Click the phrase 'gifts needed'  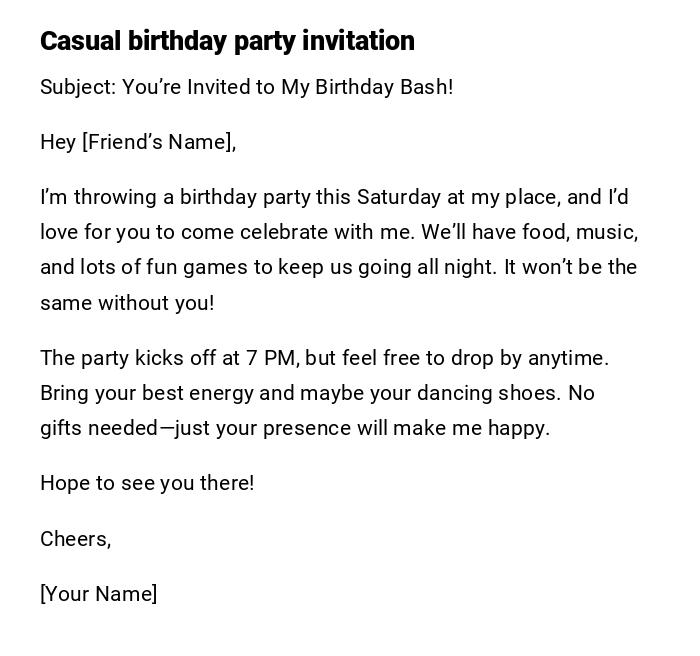pyautogui.click(x=99, y=428)
